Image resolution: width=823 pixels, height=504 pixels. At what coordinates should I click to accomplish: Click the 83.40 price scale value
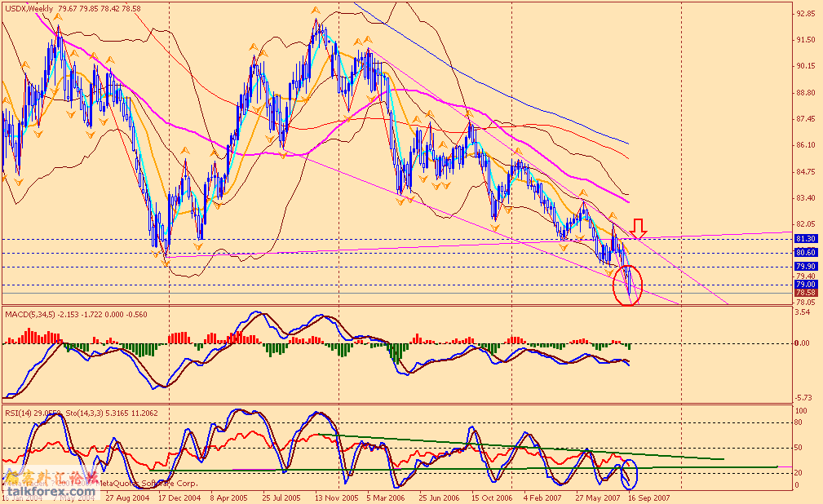806,198
